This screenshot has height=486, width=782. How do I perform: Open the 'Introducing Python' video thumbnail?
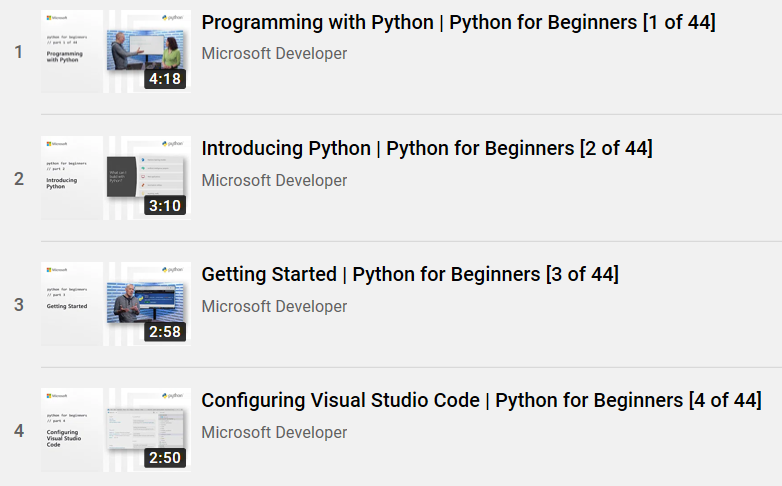116,178
